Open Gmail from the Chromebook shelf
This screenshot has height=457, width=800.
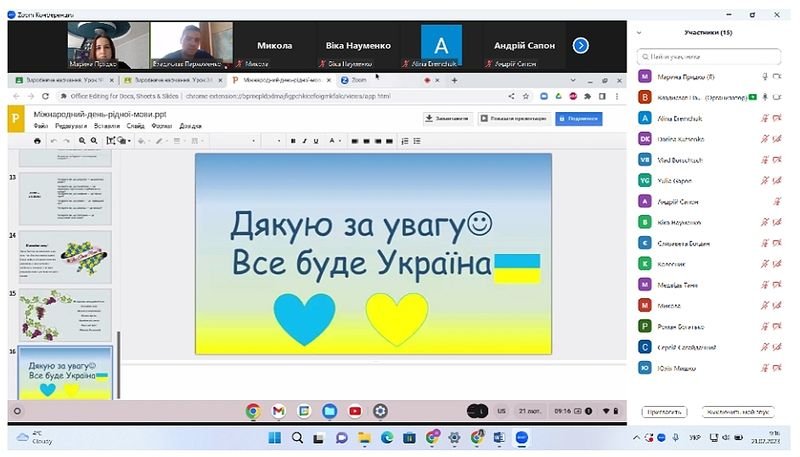click(x=278, y=411)
